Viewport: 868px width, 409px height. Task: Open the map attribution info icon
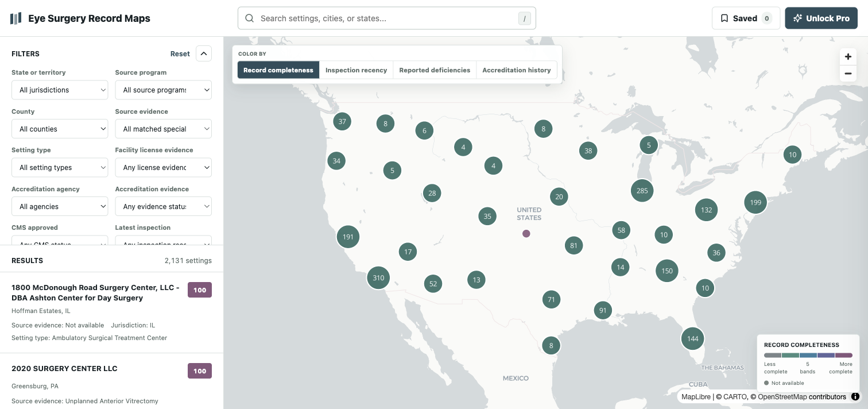855,396
